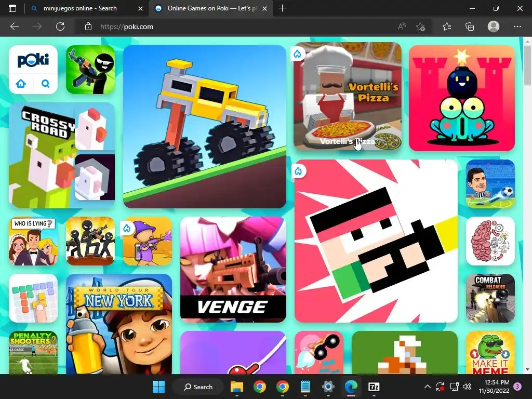The height and width of the screenshot is (399, 532).
Task: Click the browser profile avatar
Action: point(494,26)
